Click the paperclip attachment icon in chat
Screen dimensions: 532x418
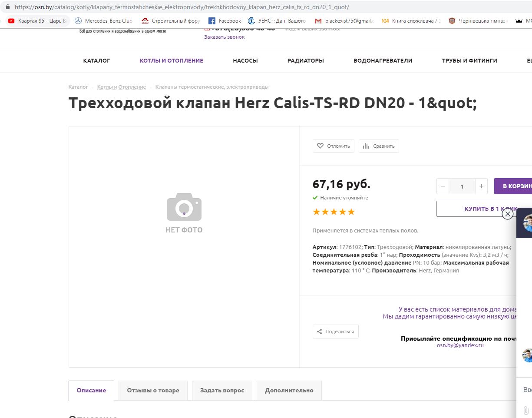tap(525, 410)
